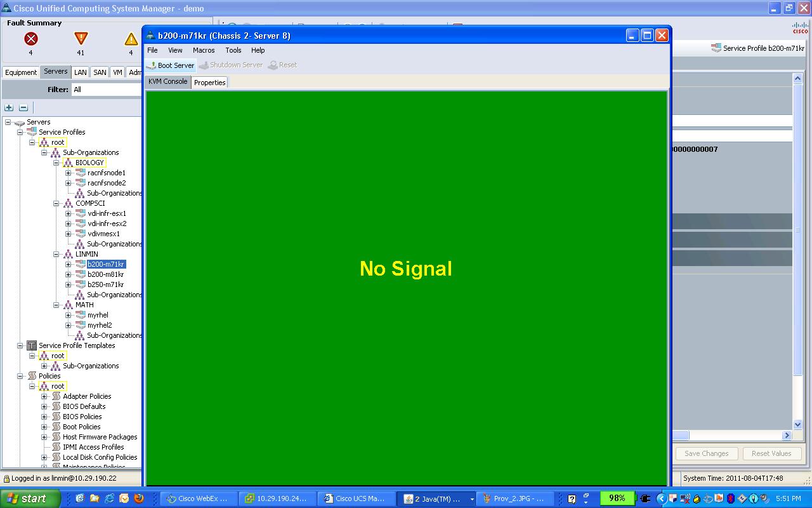Click the vertical scrollbar down arrow
Viewport: 812px width, 508px height.
pyautogui.click(x=798, y=424)
